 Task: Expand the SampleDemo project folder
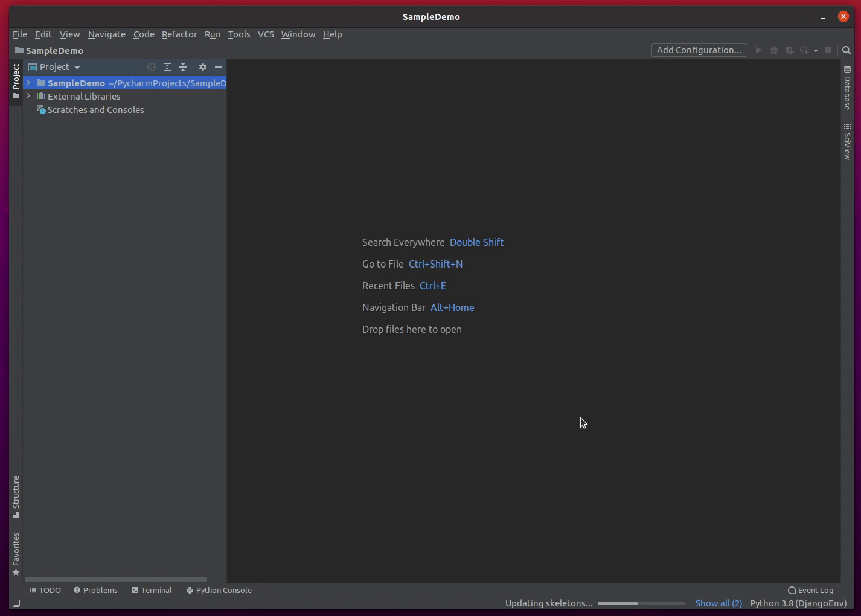(28, 83)
